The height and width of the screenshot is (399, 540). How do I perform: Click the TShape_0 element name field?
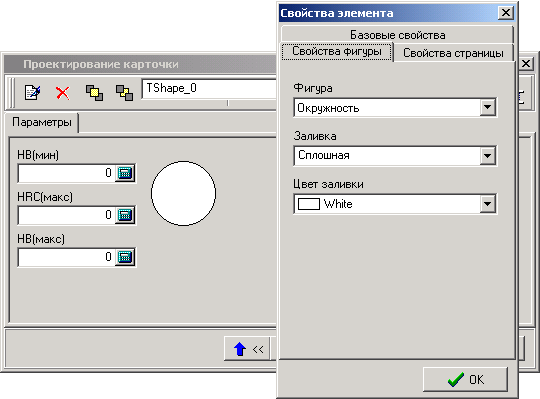pos(209,88)
